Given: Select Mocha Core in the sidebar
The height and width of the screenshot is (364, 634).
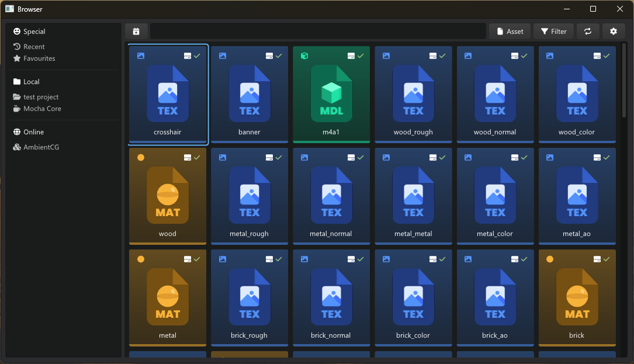Looking at the screenshot, I should (x=42, y=109).
